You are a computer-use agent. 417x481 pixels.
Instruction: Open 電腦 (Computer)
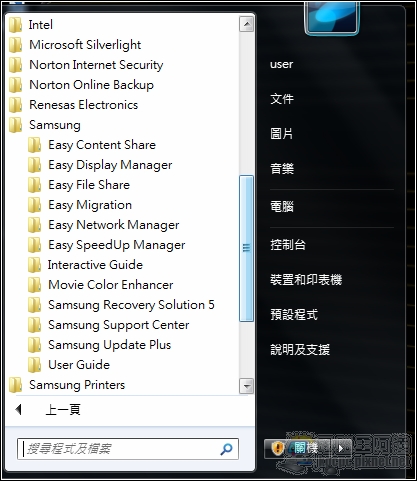tap(282, 207)
